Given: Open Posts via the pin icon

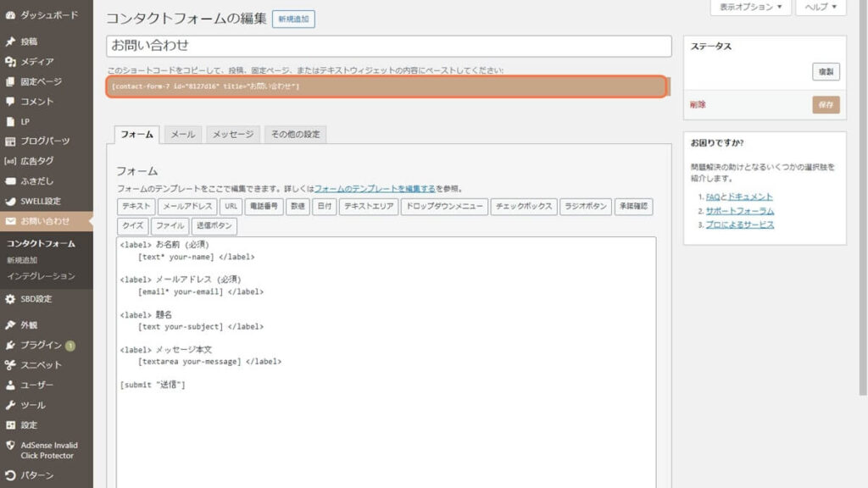Looking at the screenshot, I should [10, 42].
